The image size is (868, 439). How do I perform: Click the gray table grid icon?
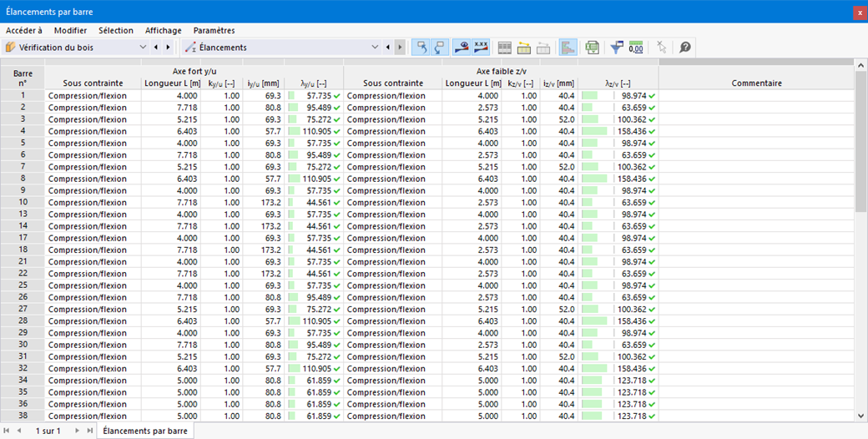[x=504, y=48]
